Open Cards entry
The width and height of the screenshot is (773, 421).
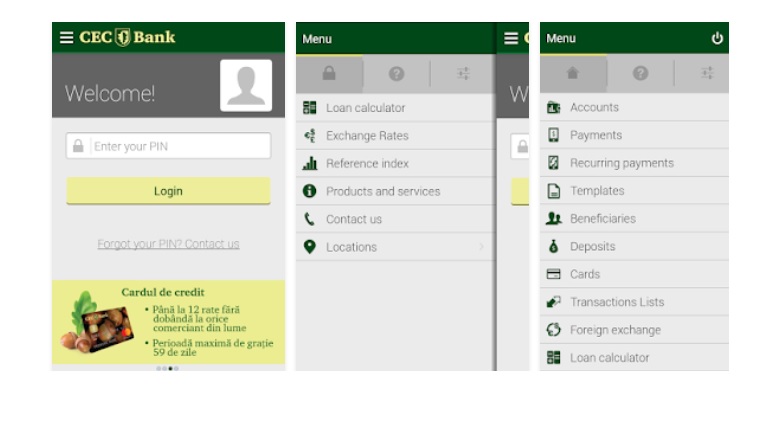tap(634, 274)
